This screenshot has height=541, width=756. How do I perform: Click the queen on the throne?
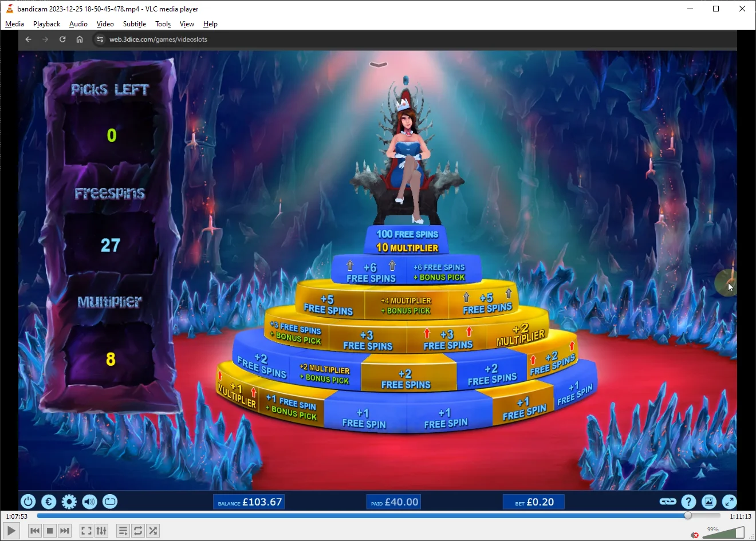click(x=408, y=160)
